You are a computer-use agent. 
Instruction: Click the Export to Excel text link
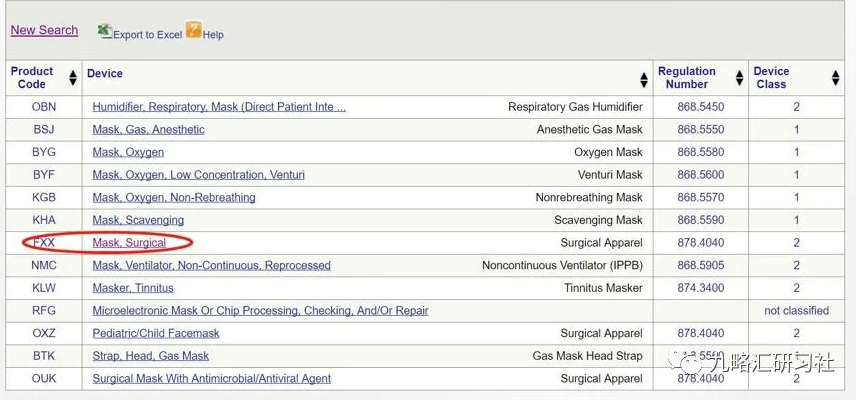tap(147, 35)
